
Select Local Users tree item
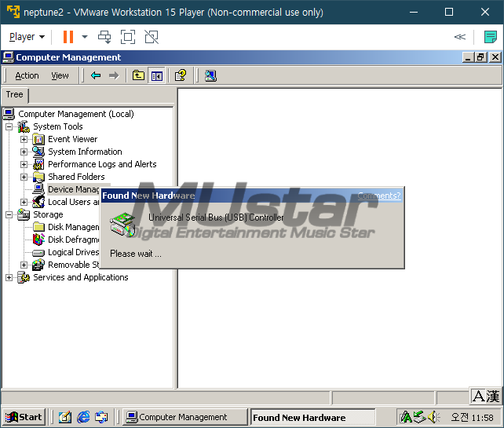74,202
